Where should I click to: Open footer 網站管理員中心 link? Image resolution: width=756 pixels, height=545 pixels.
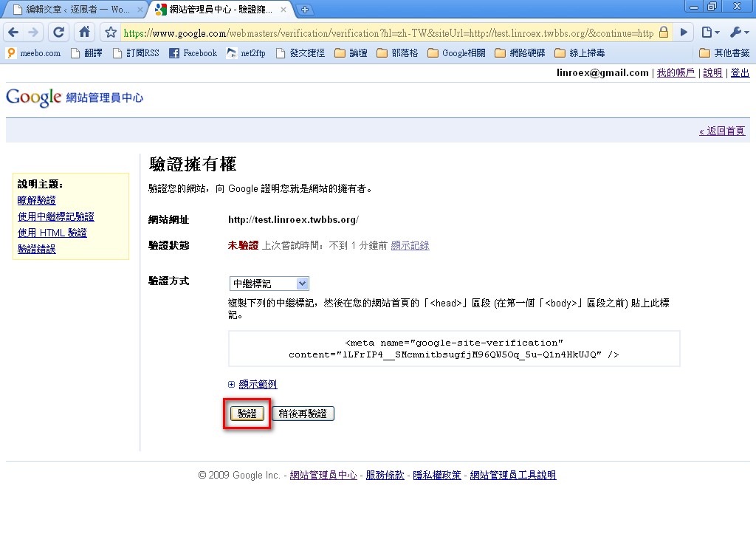tap(323, 475)
